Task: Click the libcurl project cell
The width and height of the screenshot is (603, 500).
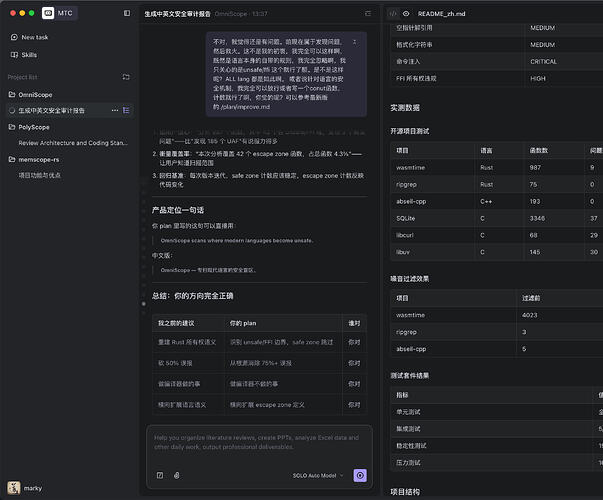Action: tap(405, 235)
